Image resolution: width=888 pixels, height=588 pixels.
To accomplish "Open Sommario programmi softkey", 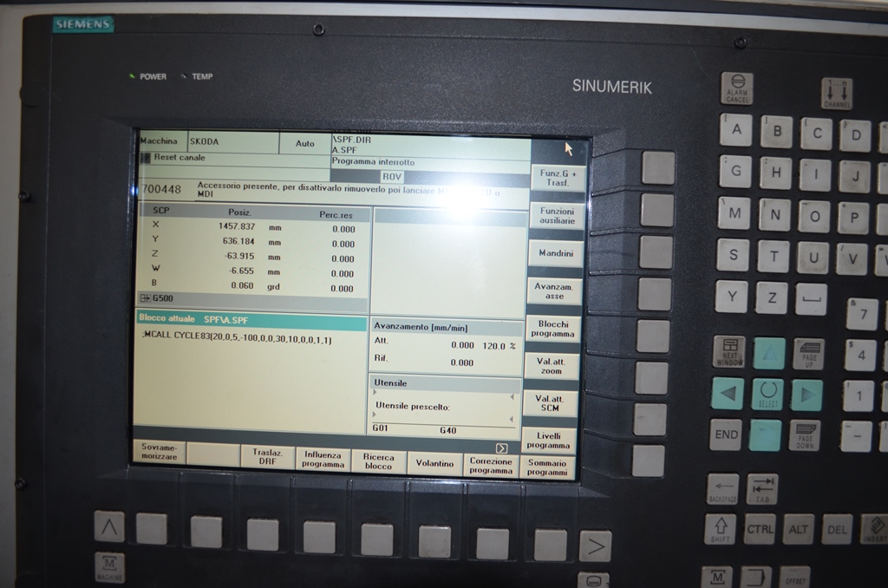I will click(x=547, y=467).
